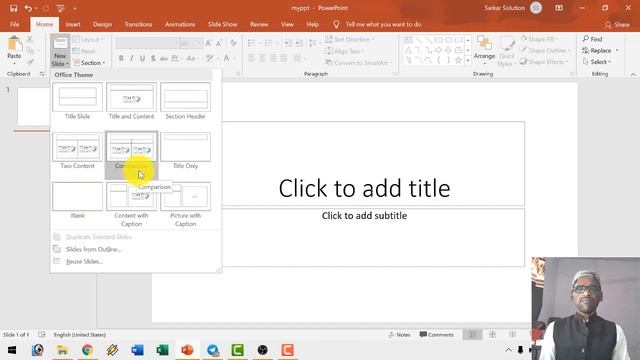Open Word from the taskbar
The image size is (640, 360).
(137, 350)
